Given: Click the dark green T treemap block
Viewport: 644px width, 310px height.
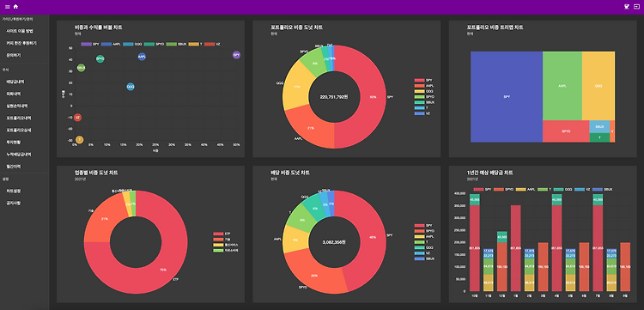Looking at the screenshot, I should coord(599,138).
